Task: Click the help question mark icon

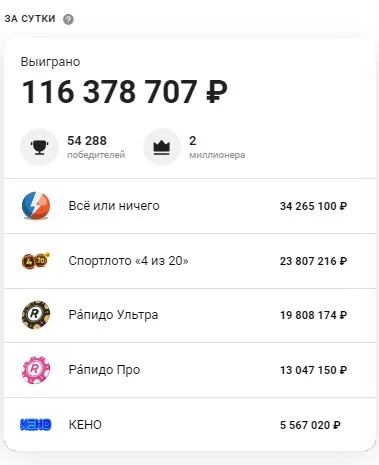Action: point(68,19)
